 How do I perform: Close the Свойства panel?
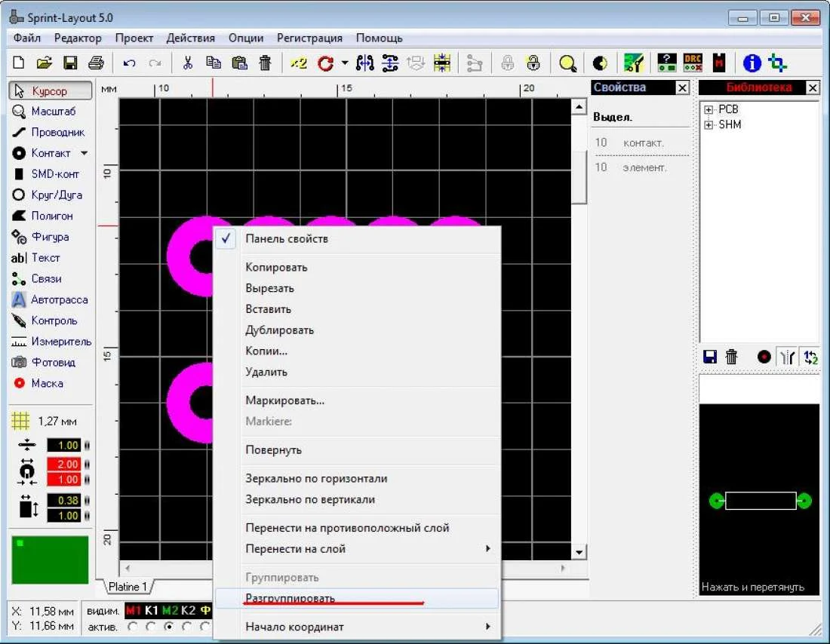[682, 88]
